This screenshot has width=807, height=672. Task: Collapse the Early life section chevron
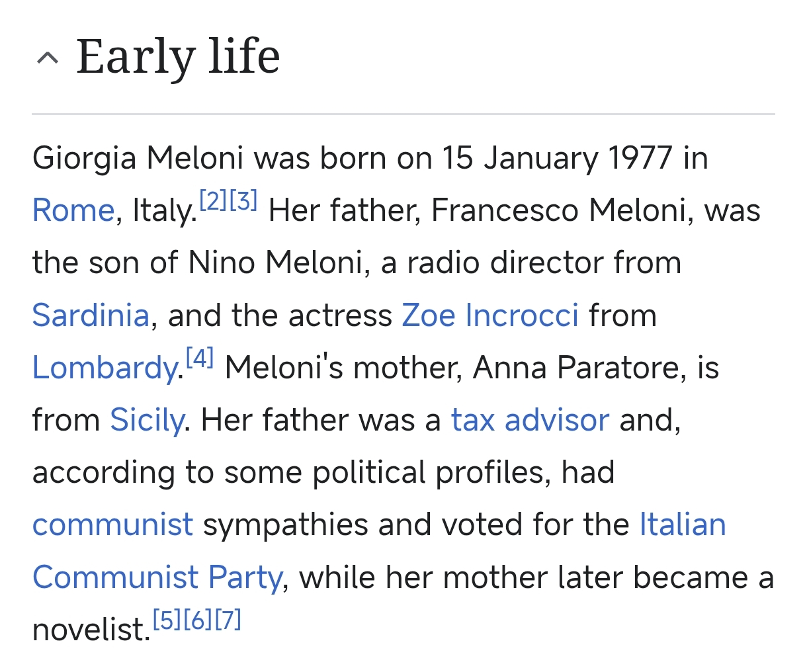coord(48,58)
